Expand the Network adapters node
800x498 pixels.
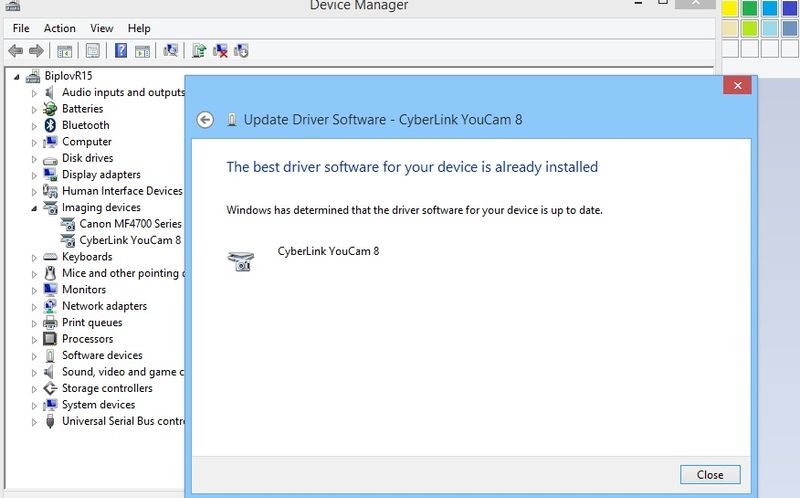(34, 306)
